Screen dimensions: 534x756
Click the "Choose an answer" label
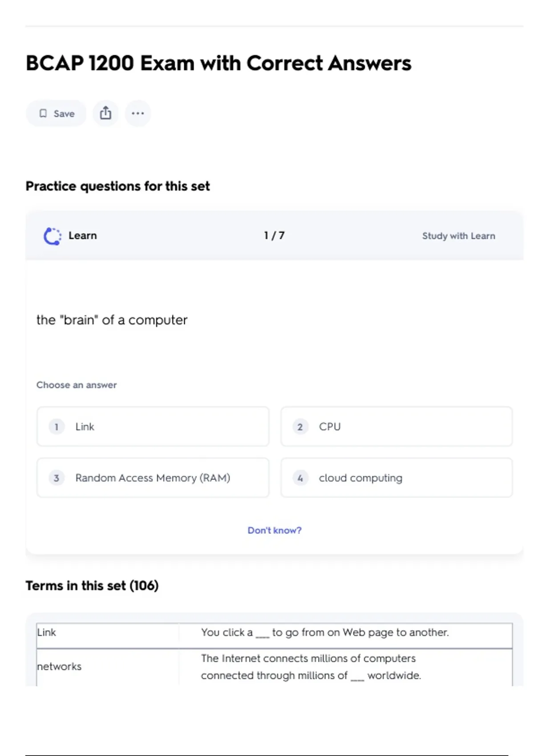[77, 385]
